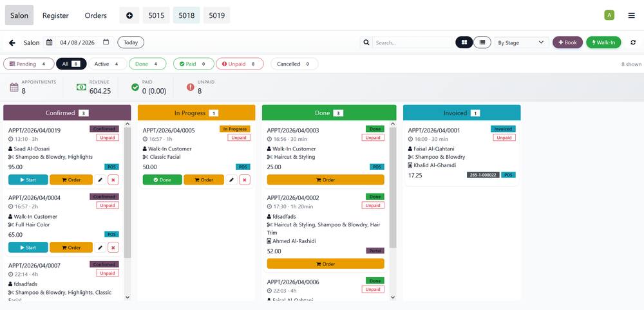Cancel appointment APPT/2026/04/0005 with X icon
Screen dimensions: 644x310
point(244,179)
